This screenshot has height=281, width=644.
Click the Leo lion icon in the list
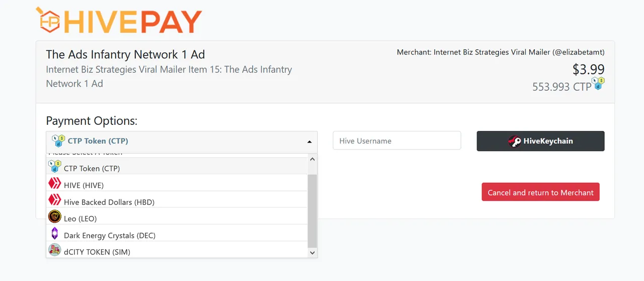tap(54, 217)
